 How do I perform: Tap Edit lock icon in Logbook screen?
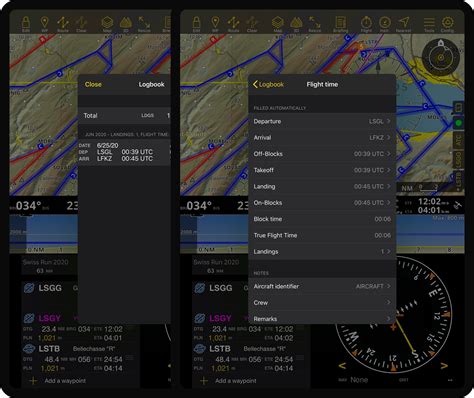[26, 24]
